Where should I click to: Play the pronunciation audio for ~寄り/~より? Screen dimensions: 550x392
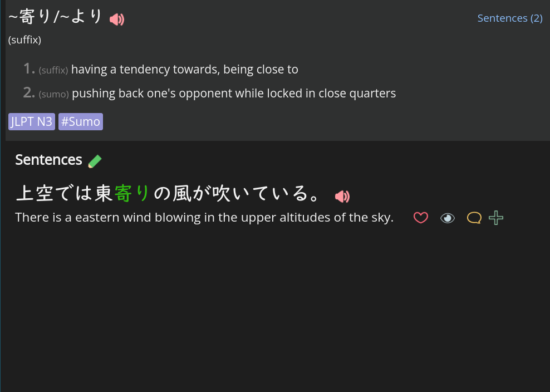click(x=117, y=18)
